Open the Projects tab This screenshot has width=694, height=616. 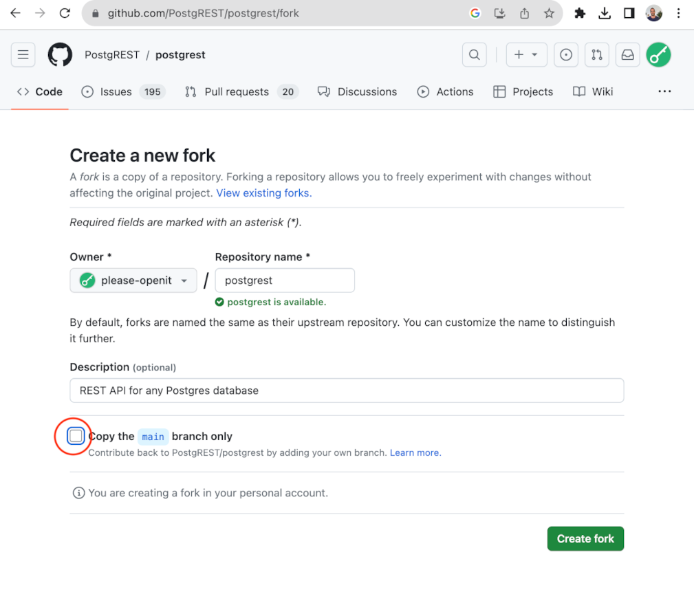(523, 91)
